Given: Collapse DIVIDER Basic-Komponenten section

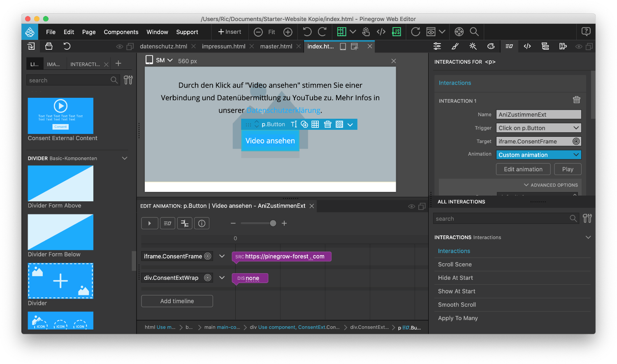Looking at the screenshot, I should [125, 158].
